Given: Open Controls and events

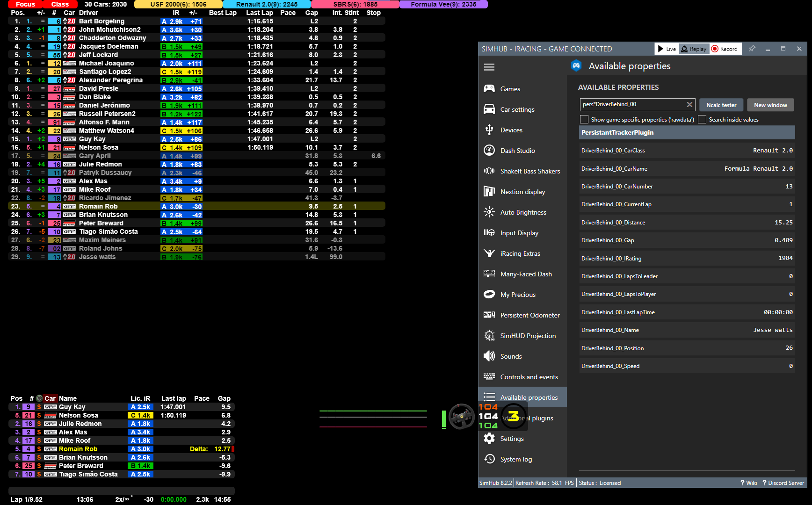Looking at the screenshot, I should [x=529, y=376].
